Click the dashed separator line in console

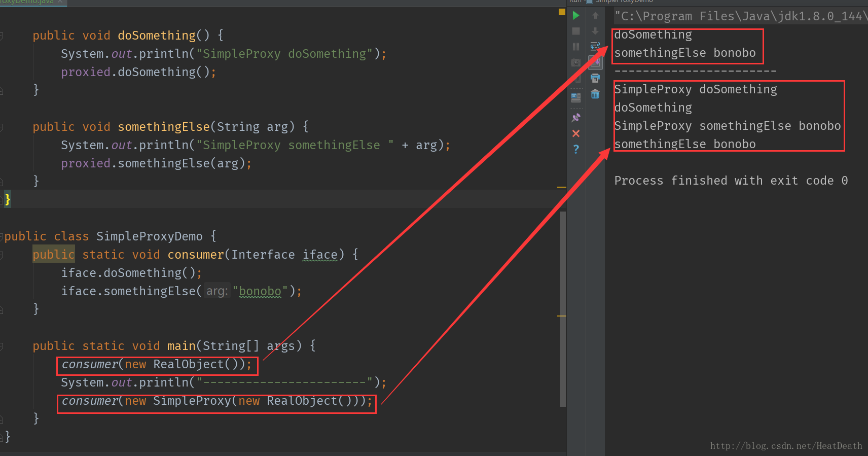click(x=695, y=71)
